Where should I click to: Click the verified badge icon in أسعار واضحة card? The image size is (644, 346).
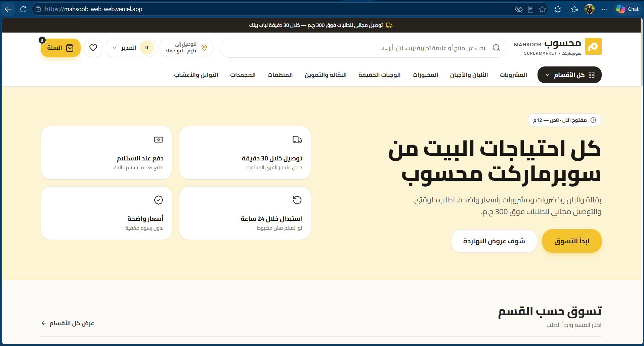(159, 200)
